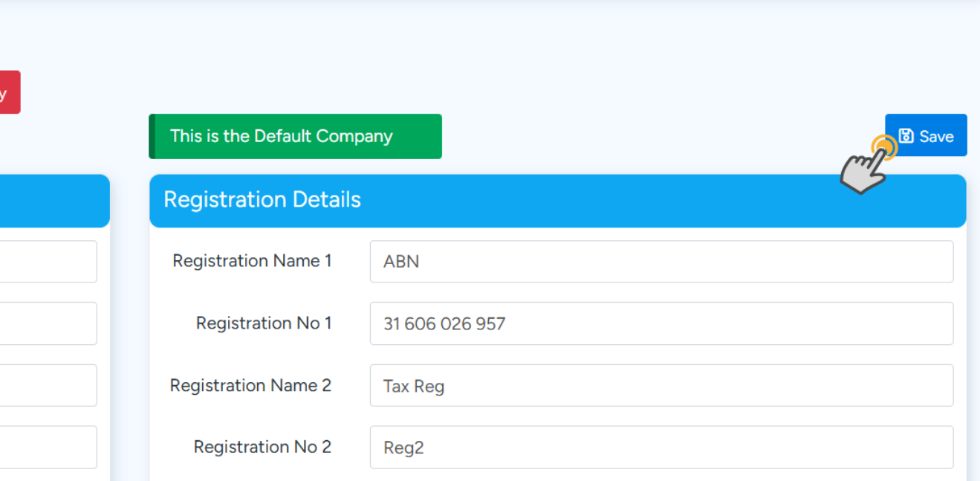Click the floppy disk icon on Save
Image resolution: width=980 pixels, height=481 pixels.
click(x=906, y=136)
